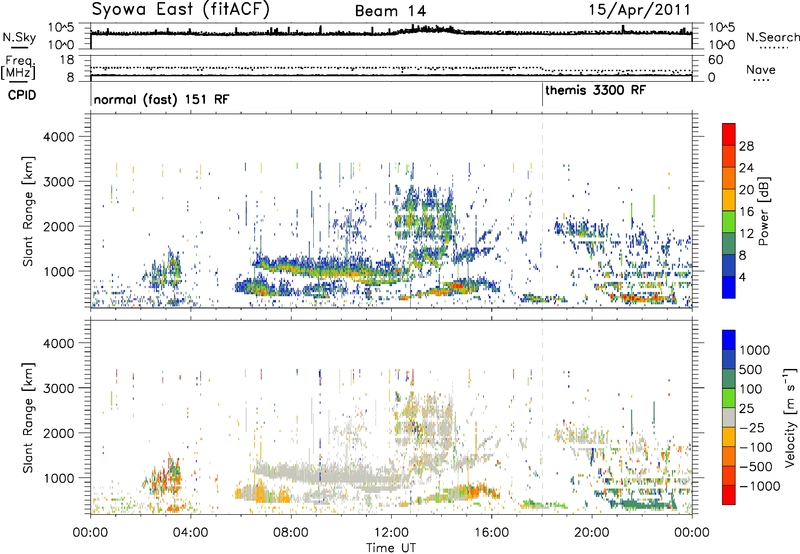This screenshot has height=554, width=800.
Task: Pick the gray −25 to 25 Velocity band
Action: point(729,417)
